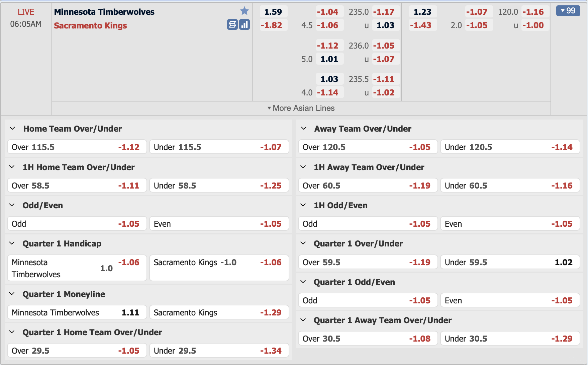Pick Odd in full-game Odd/Even
The width and height of the screenshot is (588, 365).
pos(77,224)
